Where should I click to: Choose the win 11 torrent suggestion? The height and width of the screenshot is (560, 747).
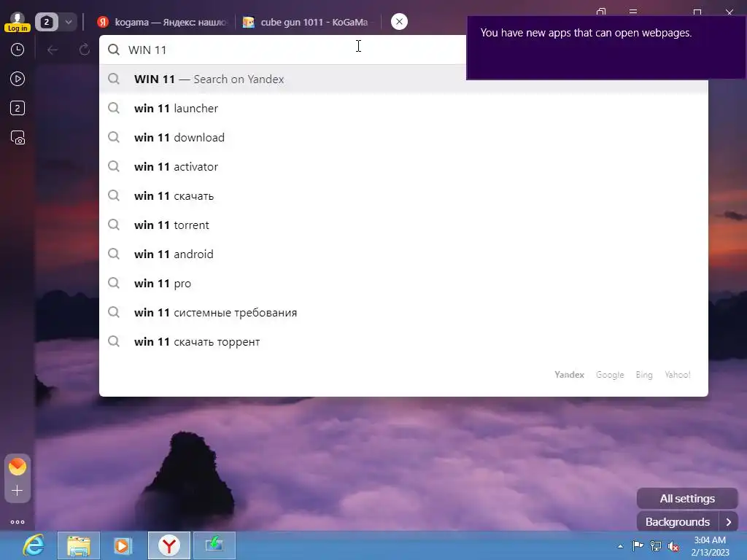403,225
